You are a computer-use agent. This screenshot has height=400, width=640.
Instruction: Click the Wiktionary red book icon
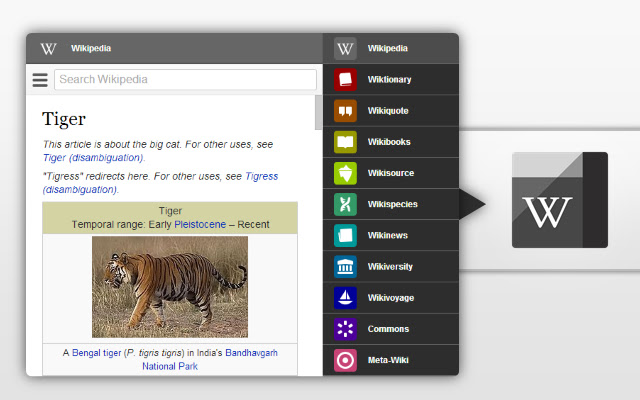click(345, 79)
